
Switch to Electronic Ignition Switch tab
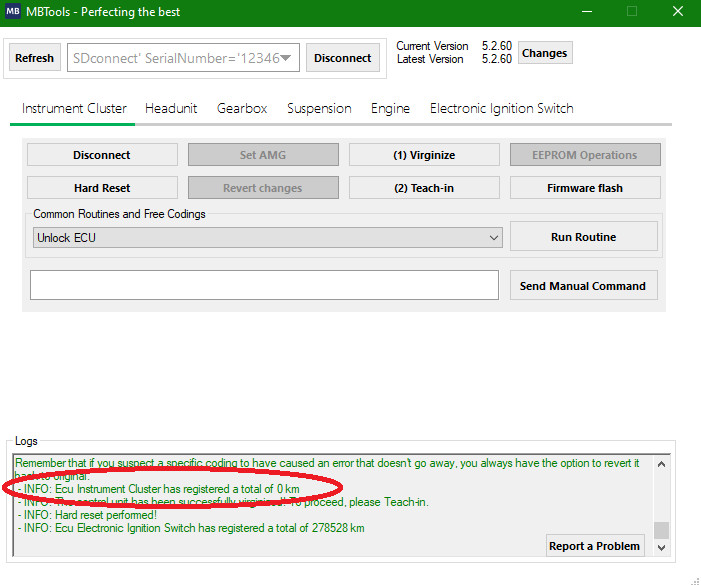coord(501,108)
